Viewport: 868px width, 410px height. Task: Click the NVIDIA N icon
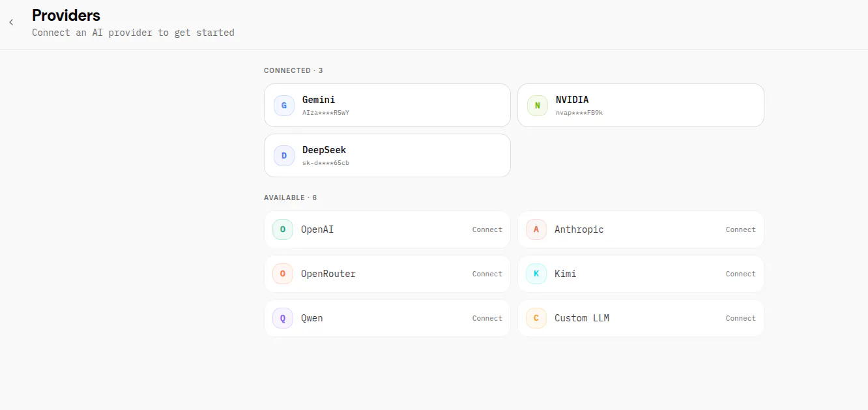(x=538, y=105)
